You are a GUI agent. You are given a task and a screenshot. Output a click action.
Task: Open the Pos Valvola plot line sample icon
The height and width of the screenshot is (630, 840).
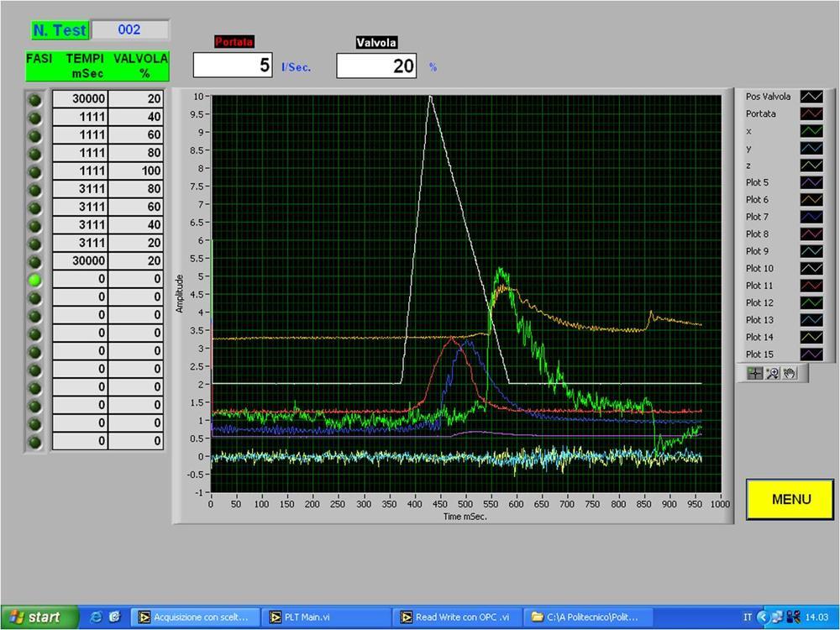point(811,97)
